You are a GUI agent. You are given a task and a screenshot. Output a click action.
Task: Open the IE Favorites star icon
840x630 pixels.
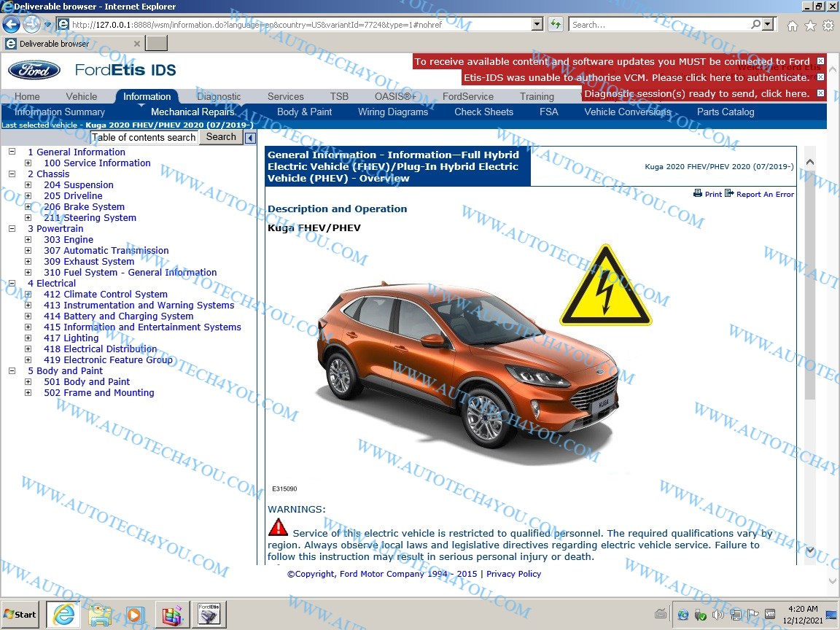point(810,26)
